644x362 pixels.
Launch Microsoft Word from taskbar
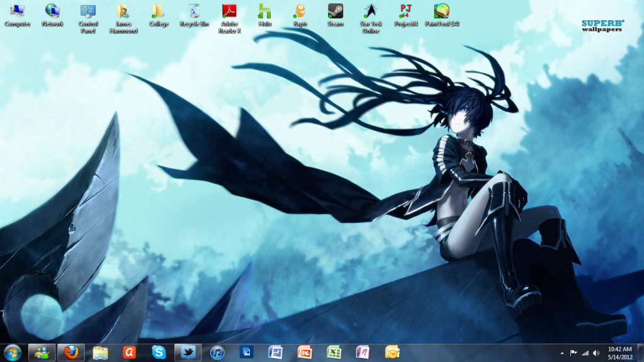pyautogui.click(x=276, y=353)
